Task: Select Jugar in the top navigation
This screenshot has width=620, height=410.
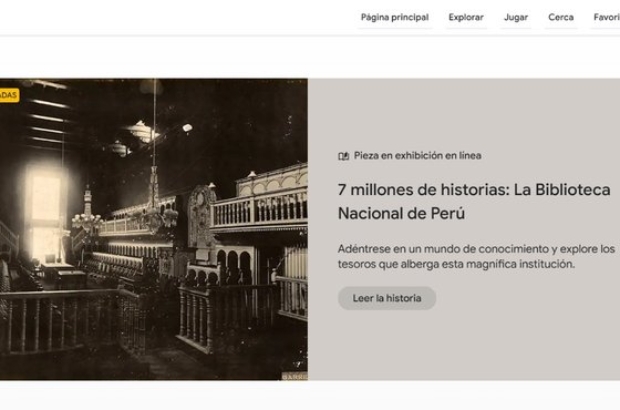Action: point(516,17)
